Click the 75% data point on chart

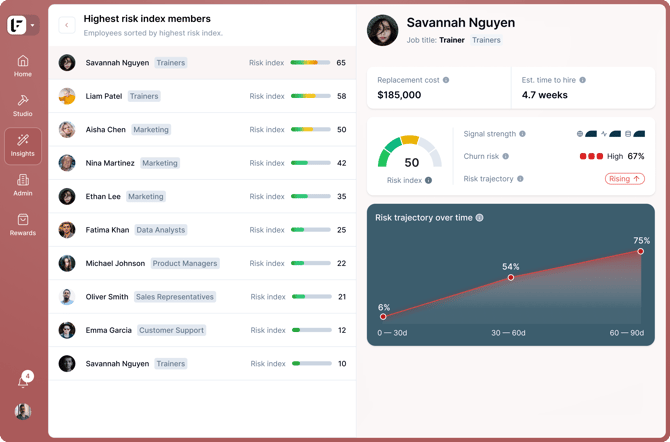[640, 251]
